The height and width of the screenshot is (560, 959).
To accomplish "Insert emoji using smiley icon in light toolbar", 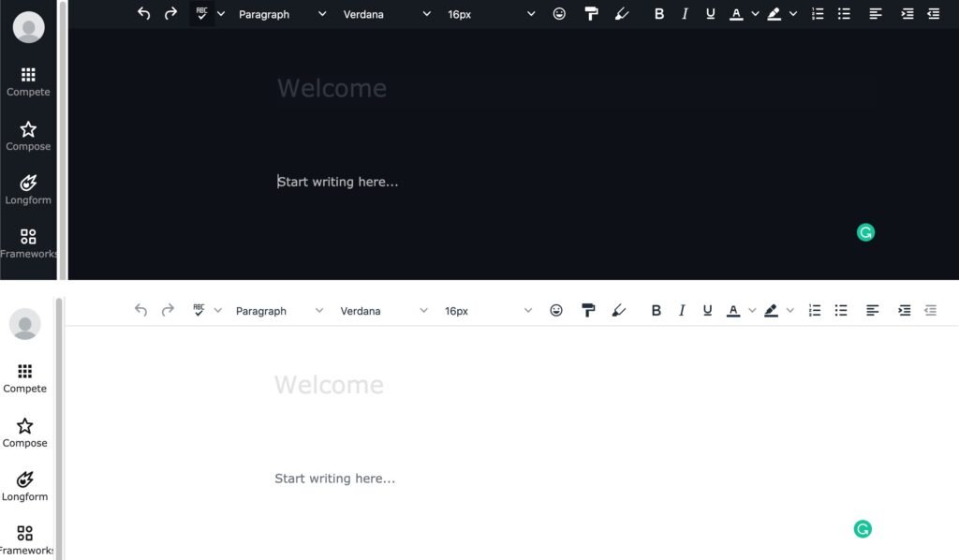I will point(556,310).
